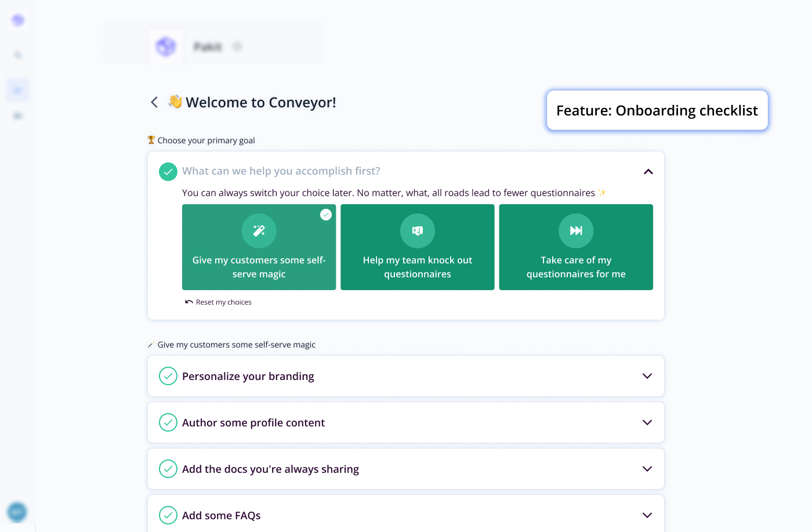Screen dimensions: 812x532
Task: Select the highlighted item in left sidebar
Action: (x=18, y=90)
